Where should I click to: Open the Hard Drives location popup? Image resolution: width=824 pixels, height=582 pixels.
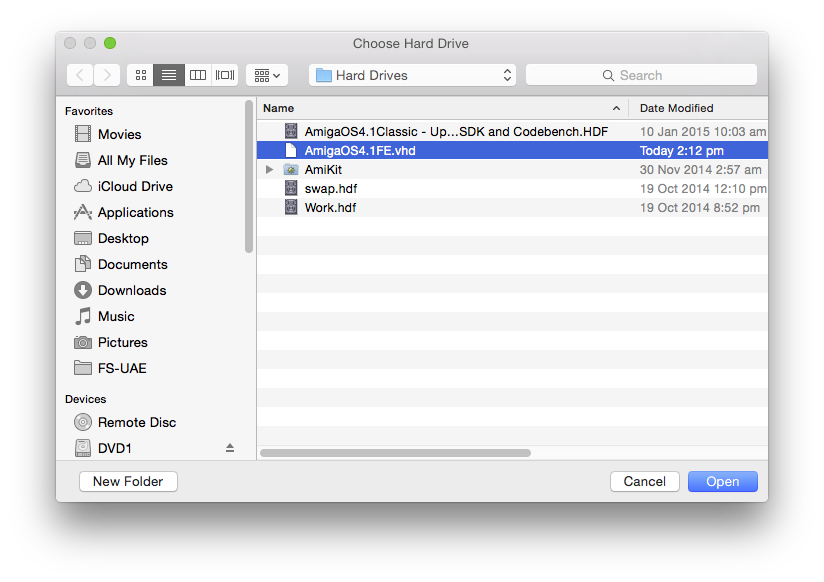pos(413,75)
